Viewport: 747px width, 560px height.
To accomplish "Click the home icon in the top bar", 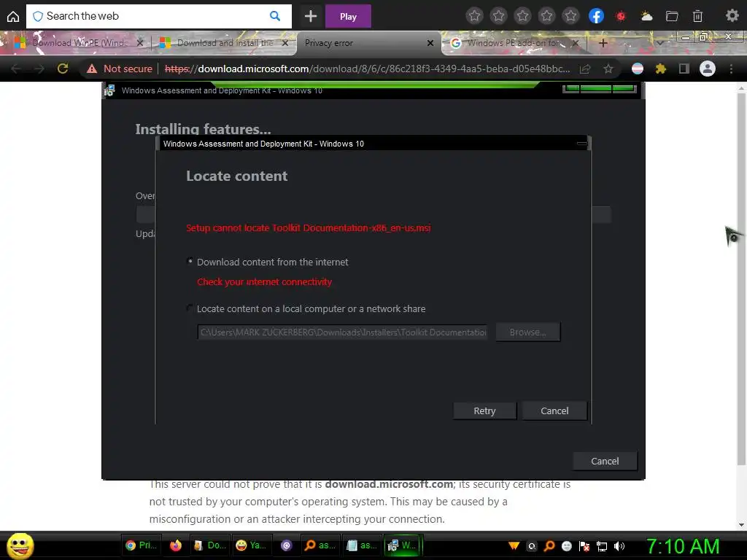I will 13,17.
